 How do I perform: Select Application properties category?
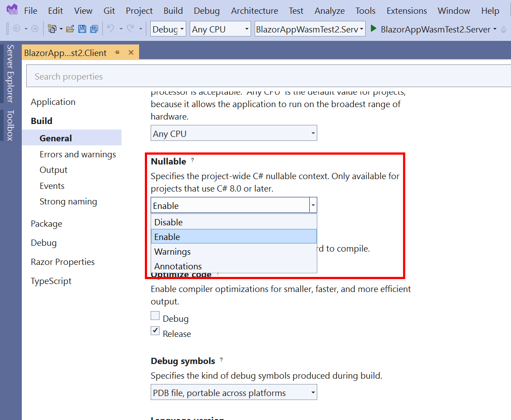(x=53, y=102)
